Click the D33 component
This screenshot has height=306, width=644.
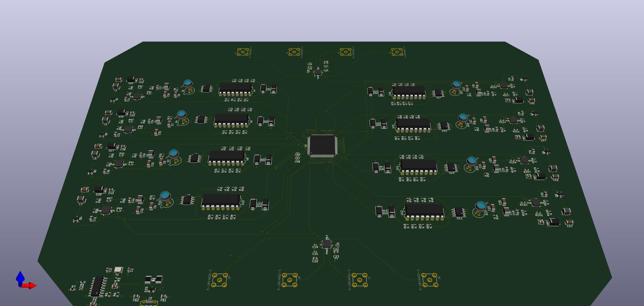pyautogui.click(x=151, y=289)
